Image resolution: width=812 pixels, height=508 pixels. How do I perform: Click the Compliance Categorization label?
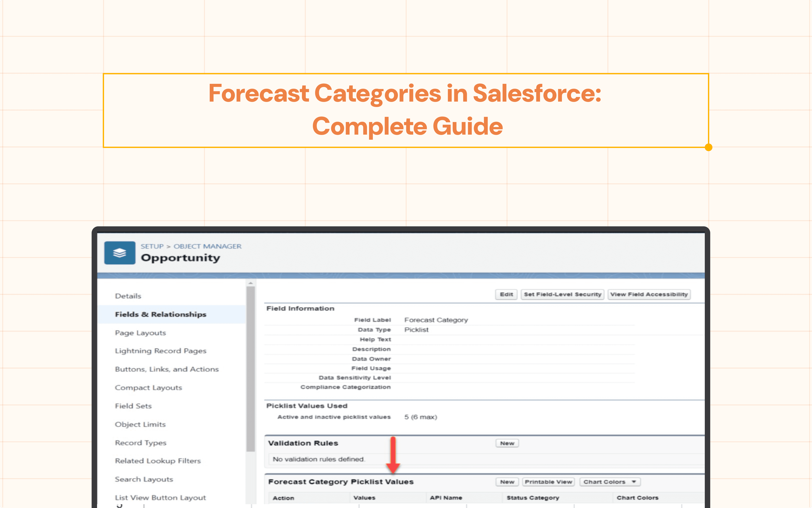point(346,387)
